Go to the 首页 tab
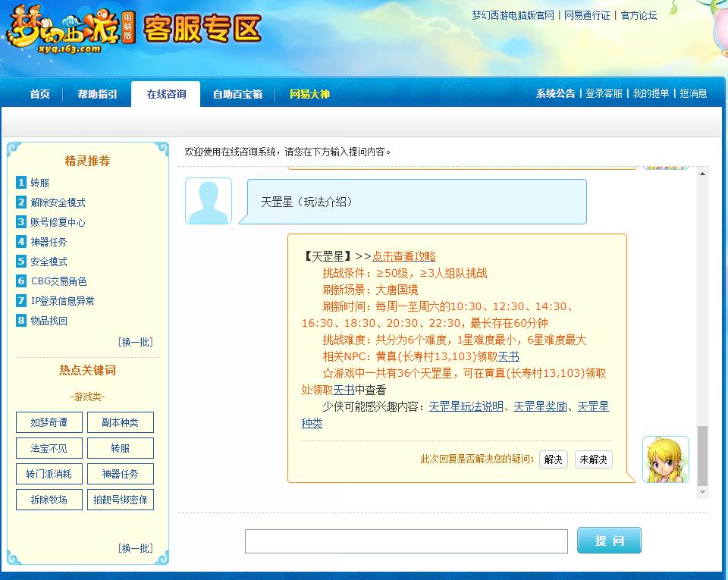This screenshot has height=580, width=728. (x=40, y=94)
